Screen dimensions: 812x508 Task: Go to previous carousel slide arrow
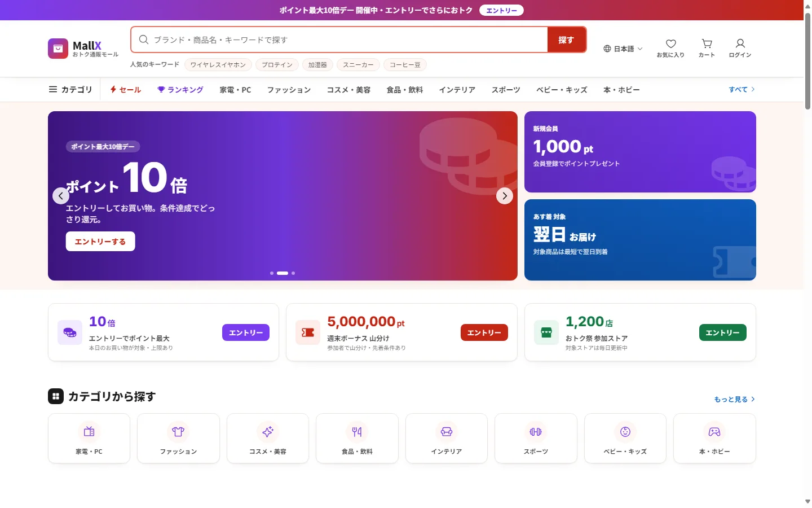(61, 196)
